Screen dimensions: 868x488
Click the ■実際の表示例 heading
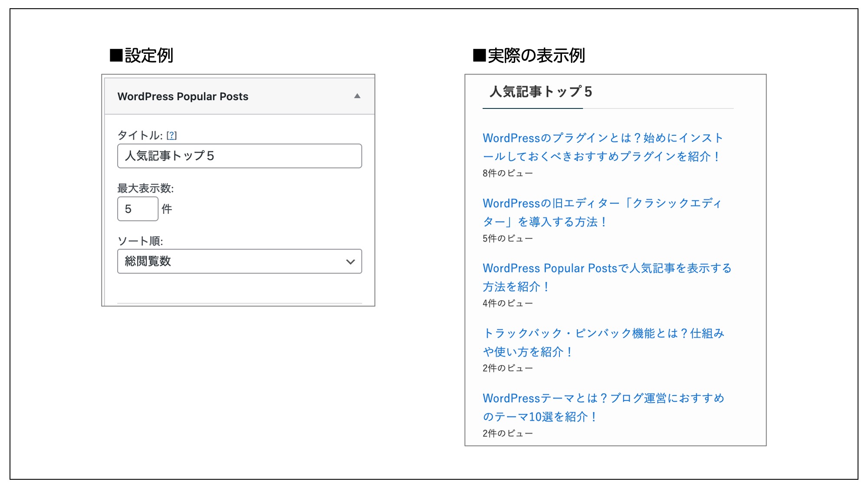coord(529,56)
